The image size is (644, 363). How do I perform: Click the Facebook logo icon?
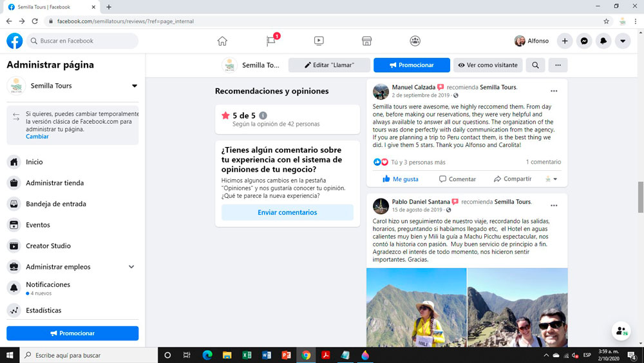14,41
